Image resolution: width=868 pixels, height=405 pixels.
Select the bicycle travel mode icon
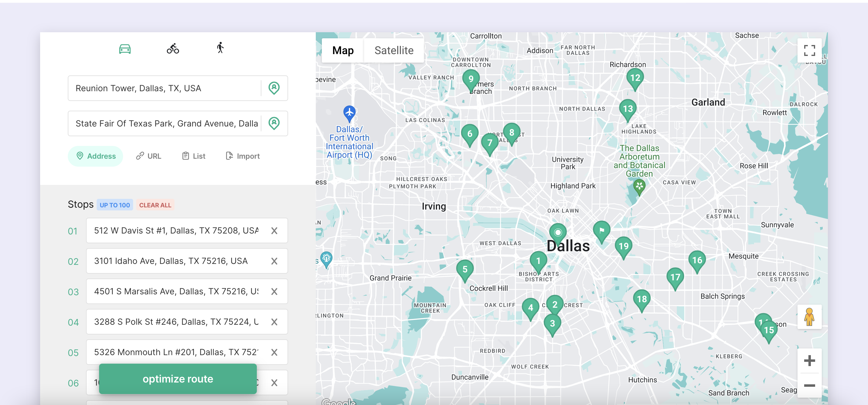coord(173,49)
